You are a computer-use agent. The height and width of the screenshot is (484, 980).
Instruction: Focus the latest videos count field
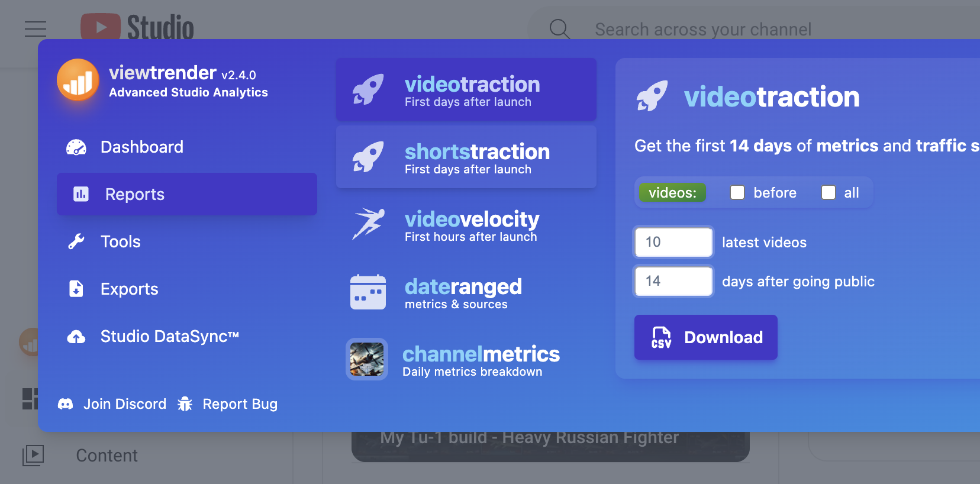tap(673, 242)
